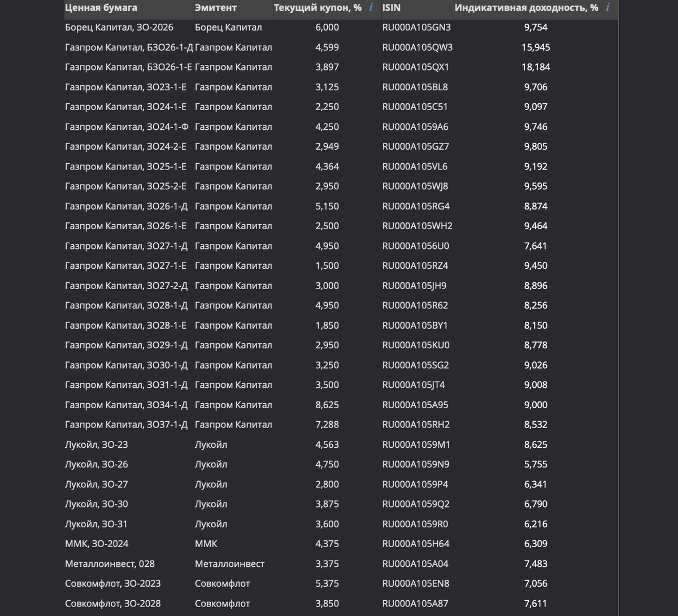678x616 pixels.
Task: Click ISIN RU000A1059A6
Action: click(415, 127)
